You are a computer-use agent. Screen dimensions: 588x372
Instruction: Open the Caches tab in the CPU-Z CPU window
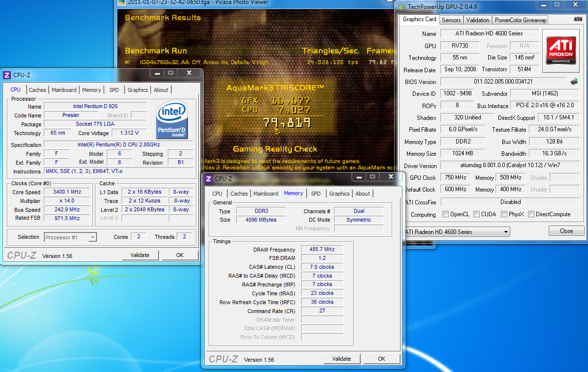[x=37, y=90]
